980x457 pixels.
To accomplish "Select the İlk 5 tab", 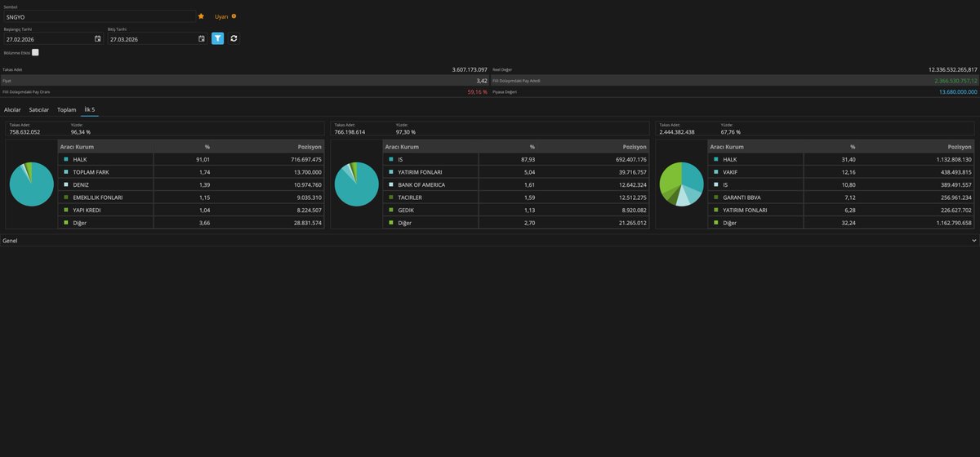I will [89, 109].
